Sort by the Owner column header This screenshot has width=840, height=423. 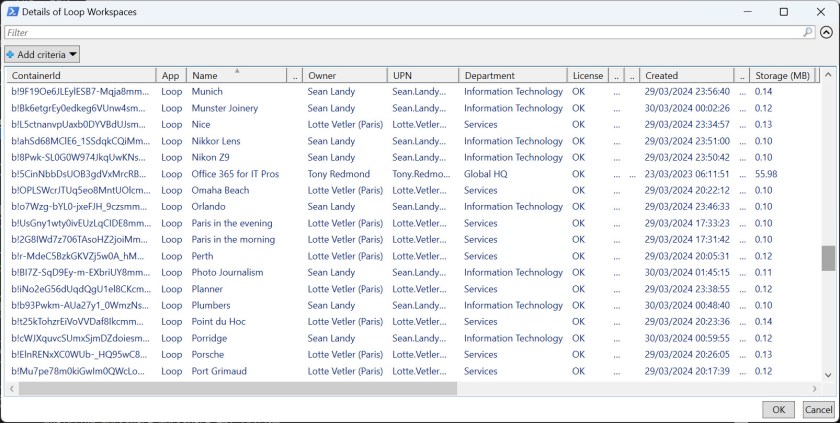tap(344, 75)
